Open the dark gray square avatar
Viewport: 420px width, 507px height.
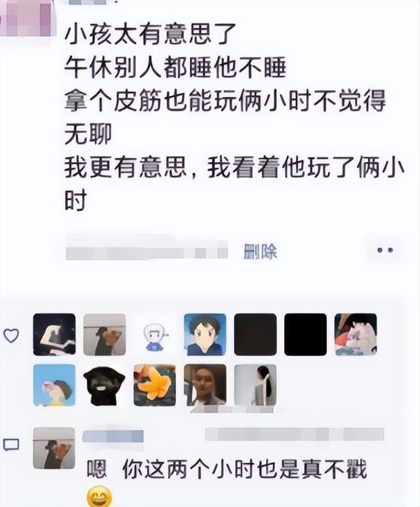click(x=255, y=335)
